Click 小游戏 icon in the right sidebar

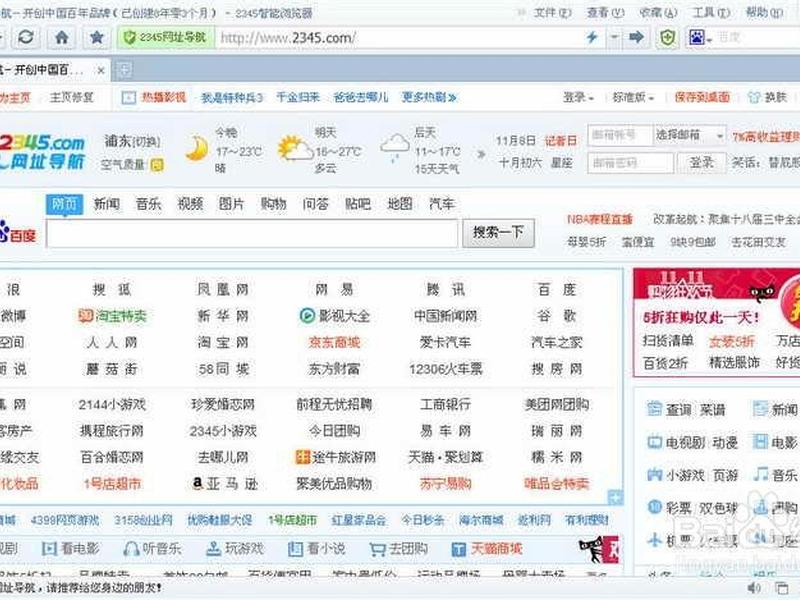pos(654,474)
